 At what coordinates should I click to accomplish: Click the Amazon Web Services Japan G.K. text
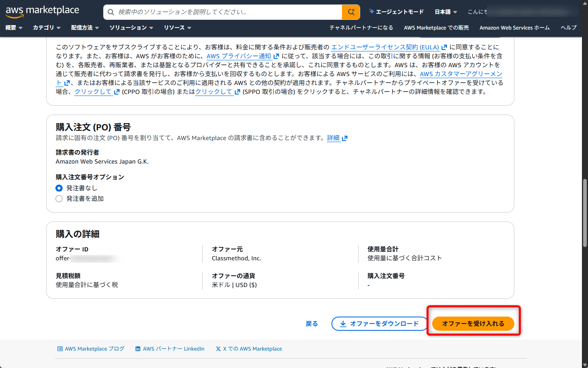(102, 162)
